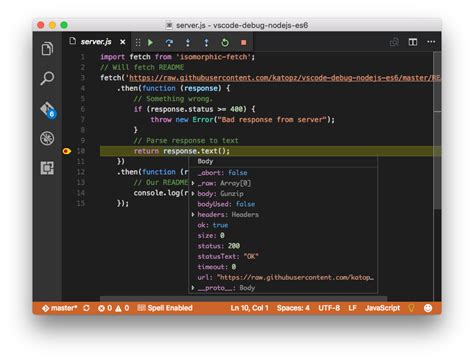Click the file icon in window title bar
474x361 pixels.
(x=169, y=25)
